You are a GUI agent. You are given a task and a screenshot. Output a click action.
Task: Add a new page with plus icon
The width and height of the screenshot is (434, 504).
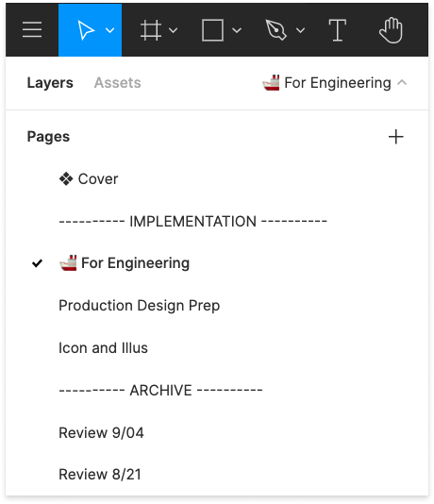tap(395, 137)
